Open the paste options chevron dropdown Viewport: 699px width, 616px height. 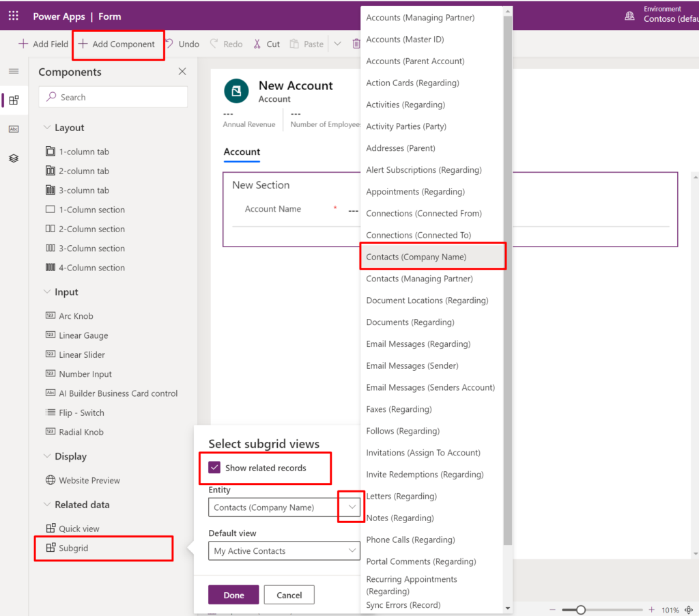337,44
